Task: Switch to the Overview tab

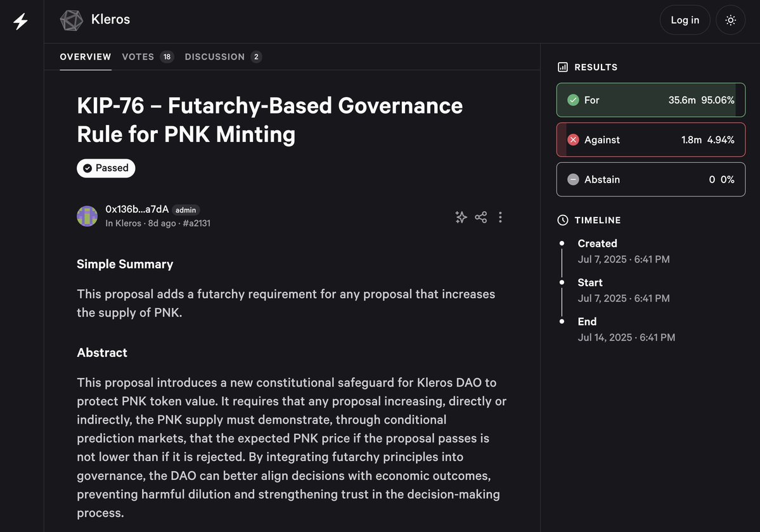Action: click(x=86, y=56)
